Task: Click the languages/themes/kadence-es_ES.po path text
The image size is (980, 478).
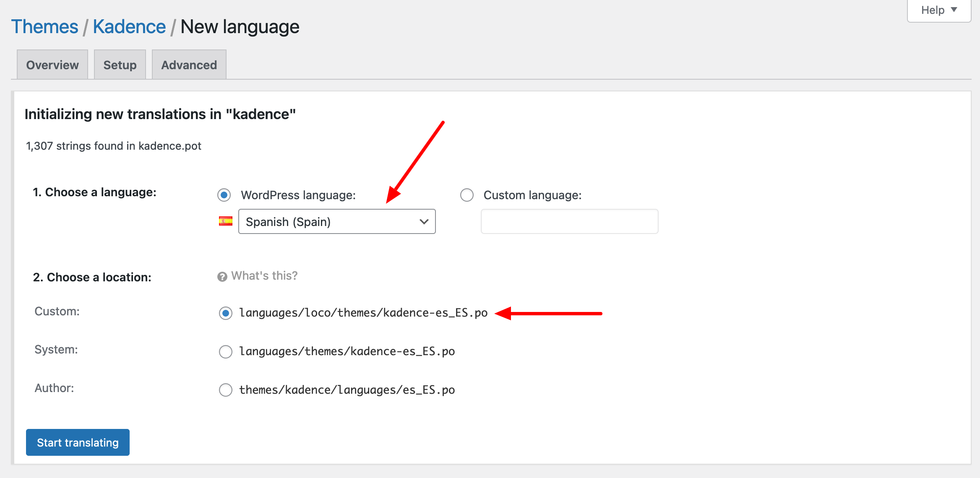Action: [x=347, y=351]
